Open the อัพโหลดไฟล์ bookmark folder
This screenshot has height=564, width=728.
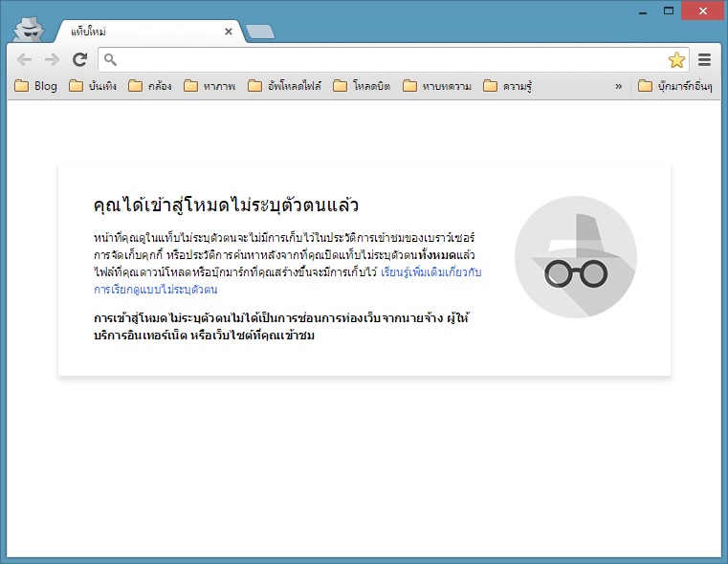(x=285, y=86)
